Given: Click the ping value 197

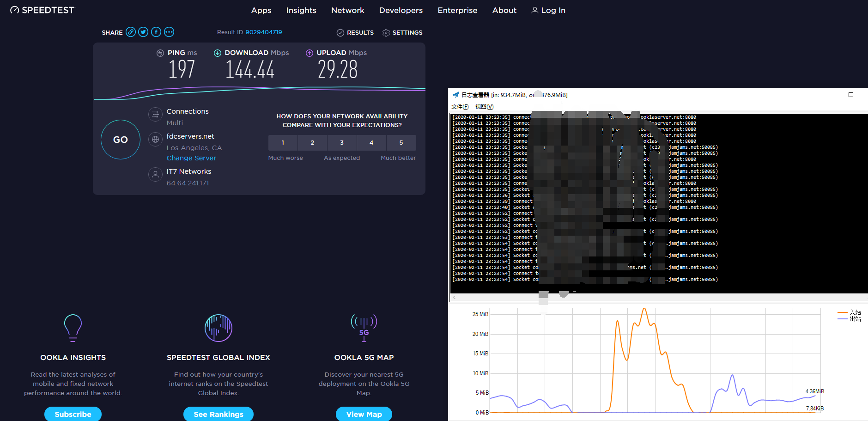Looking at the screenshot, I should [x=182, y=70].
